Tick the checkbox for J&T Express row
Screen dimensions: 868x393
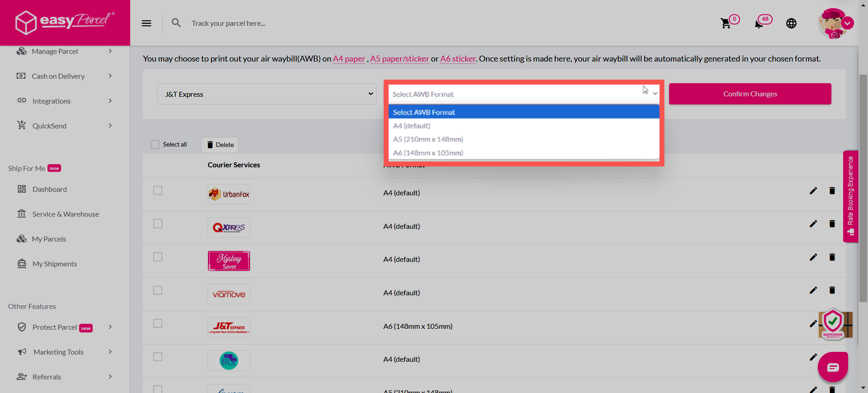pos(158,323)
